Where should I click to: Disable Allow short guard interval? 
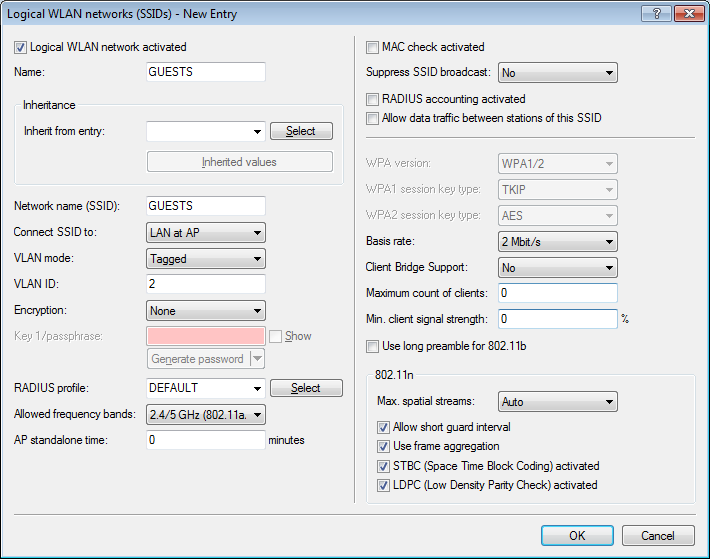(383, 428)
